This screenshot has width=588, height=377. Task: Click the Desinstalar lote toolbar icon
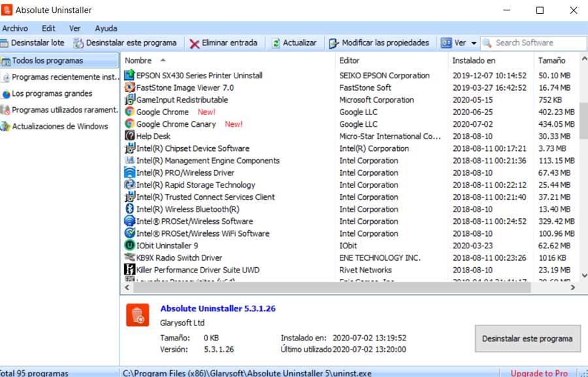pyautogui.click(x=4, y=43)
